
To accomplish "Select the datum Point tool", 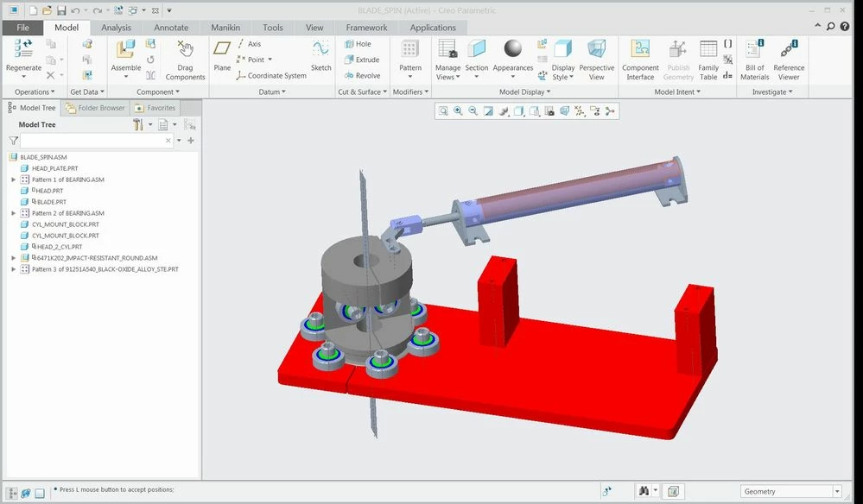I will (x=251, y=60).
